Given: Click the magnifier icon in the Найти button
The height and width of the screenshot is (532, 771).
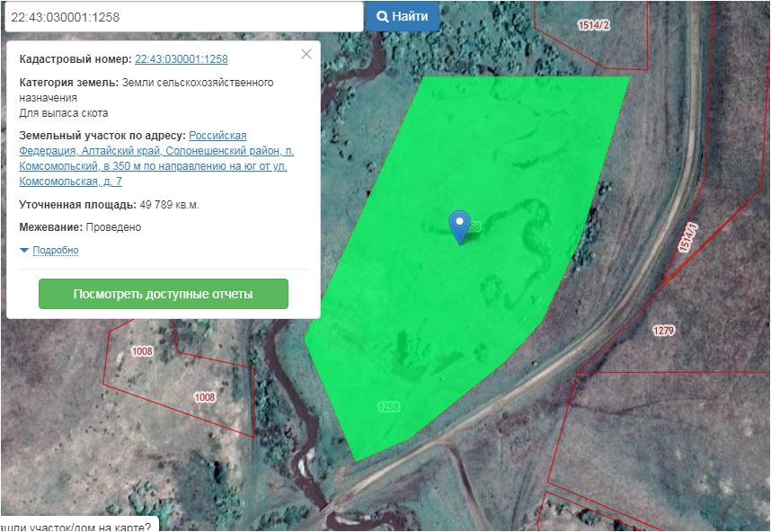Looking at the screenshot, I should 382,16.
